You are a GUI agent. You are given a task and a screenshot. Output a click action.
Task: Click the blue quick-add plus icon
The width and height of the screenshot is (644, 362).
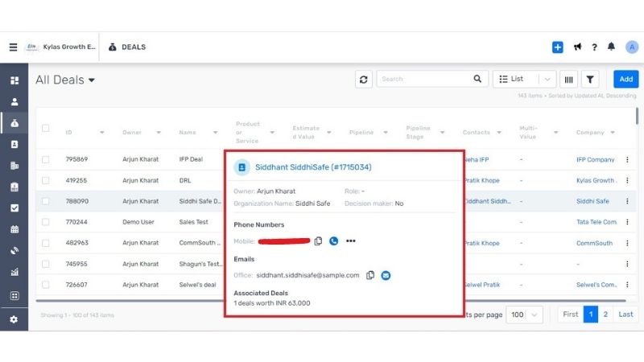click(557, 47)
